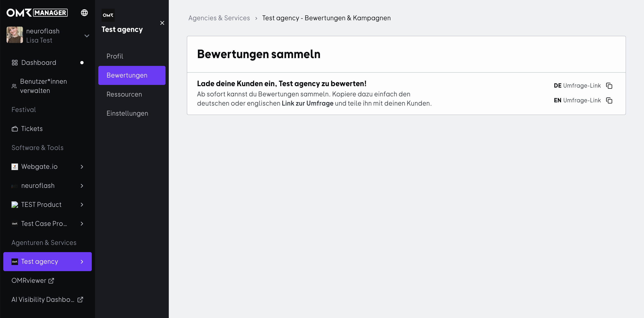Click the Dashboard notification dot
Image resolution: width=644 pixels, height=318 pixels.
point(82,63)
